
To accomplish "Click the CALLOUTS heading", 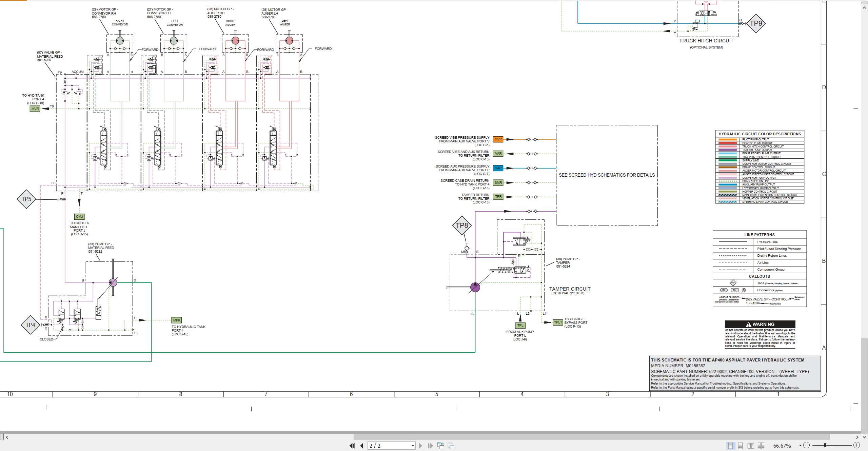I will pos(759,276).
